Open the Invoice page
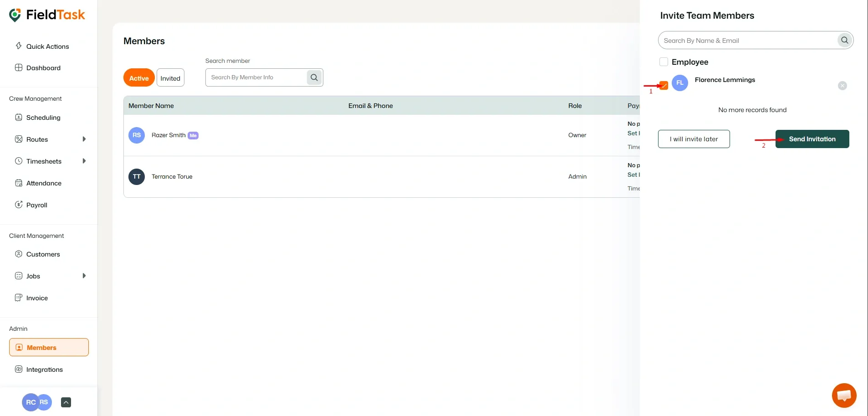 (x=36, y=298)
